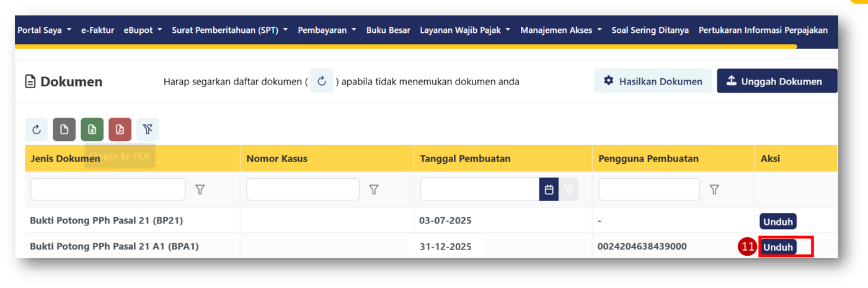Open the Portal Saya dropdown menu

coord(44,30)
